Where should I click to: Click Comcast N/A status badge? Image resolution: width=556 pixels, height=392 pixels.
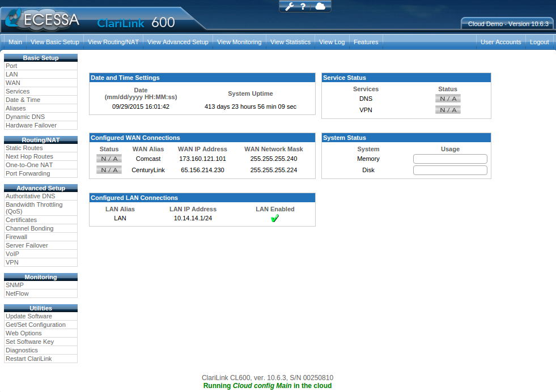pyautogui.click(x=109, y=159)
